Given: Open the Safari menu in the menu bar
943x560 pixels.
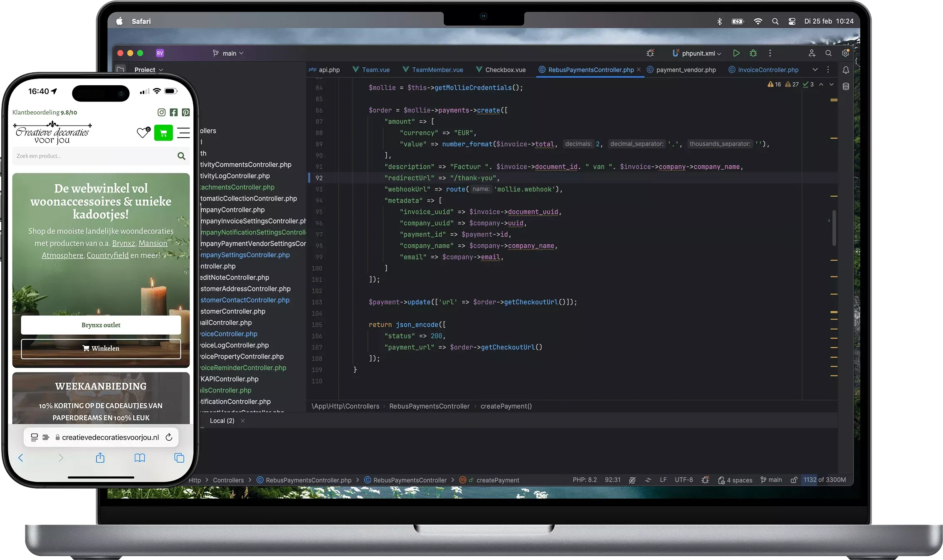Looking at the screenshot, I should click(x=141, y=21).
